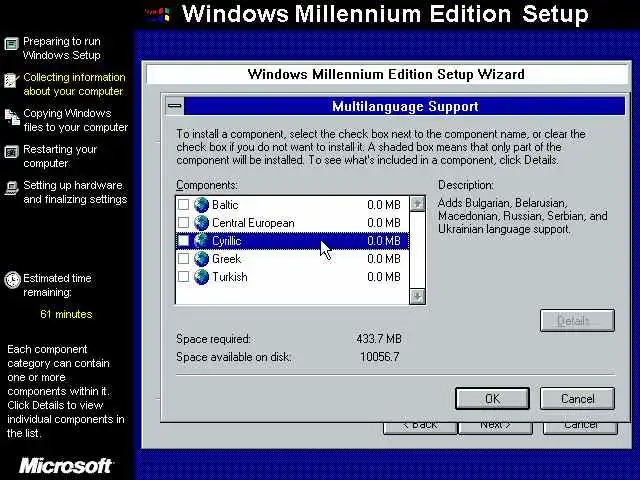The width and height of the screenshot is (640, 480).
Task: Click the 61 minutes remaining text
Action: tap(66, 314)
